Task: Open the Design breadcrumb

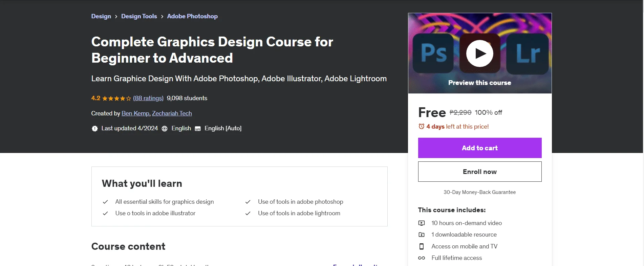Action: pyautogui.click(x=101, y=16)
